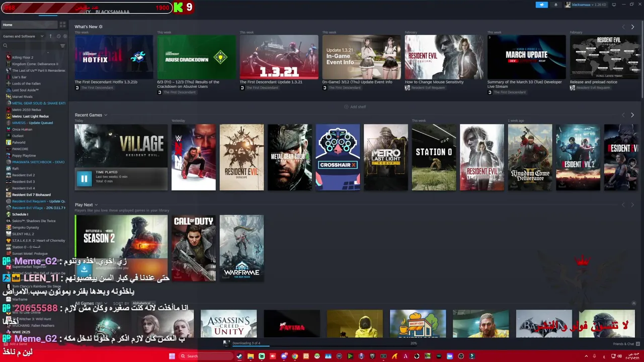Select Metro: Last Light Redux in library list
644x362 pixels.
(x=30, y=116)
